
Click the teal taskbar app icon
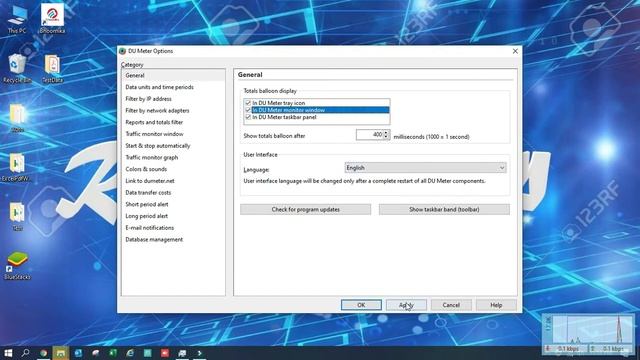tap(148, 353)
